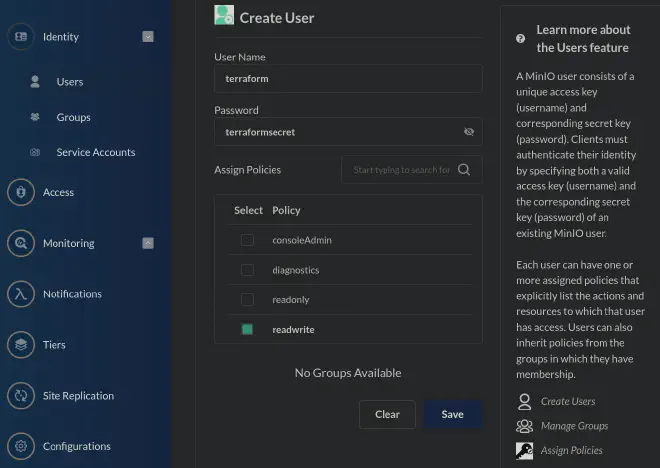Click the Identity sidebar icon
The width and height of the screenshot is (660, 468).
pos(21,37)
